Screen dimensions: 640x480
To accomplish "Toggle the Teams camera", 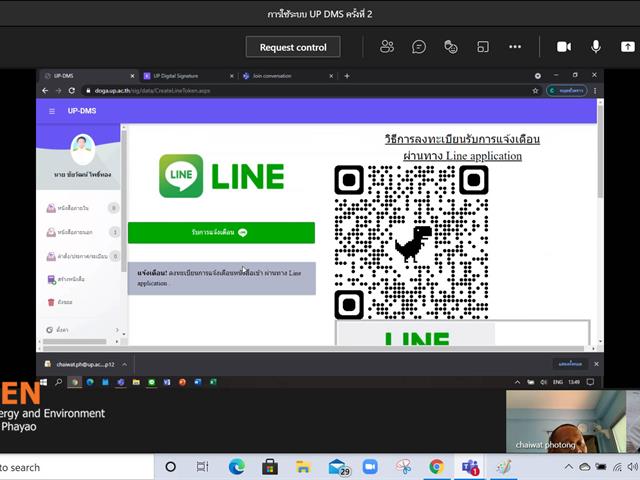I will coord(564,47).
